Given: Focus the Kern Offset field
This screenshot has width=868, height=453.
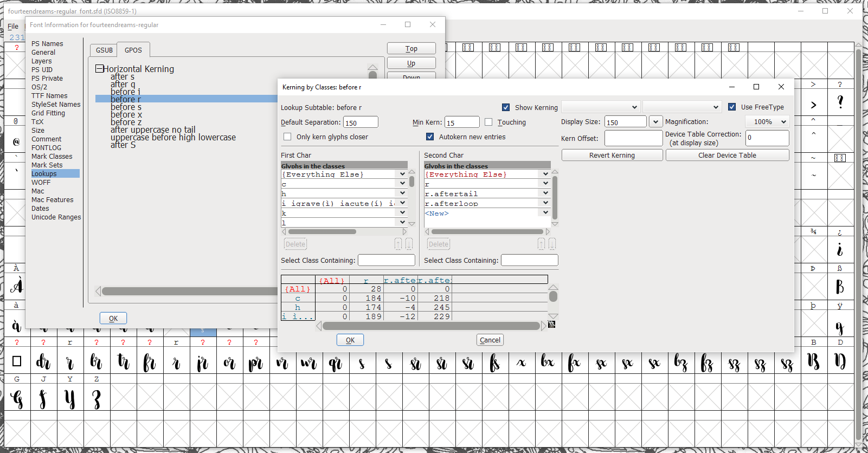Looking at the screenshot, I should coord(633,139).
